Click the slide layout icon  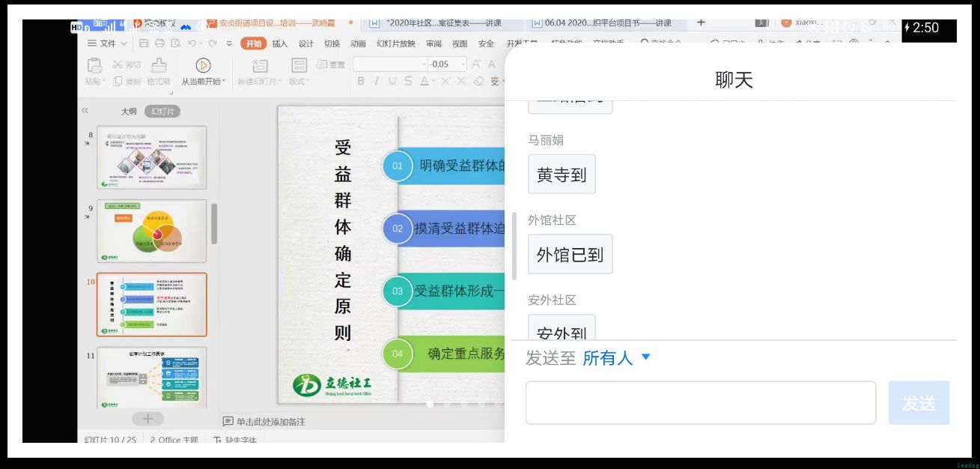(299, 66)
